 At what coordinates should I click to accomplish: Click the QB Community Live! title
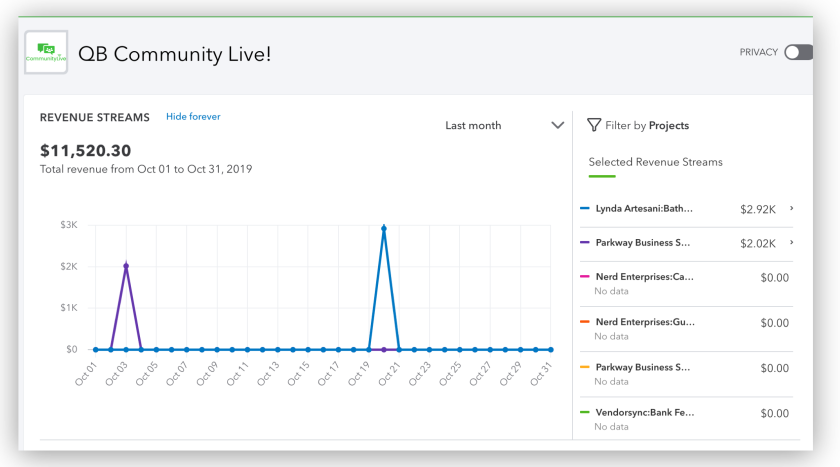click(175, 54)
